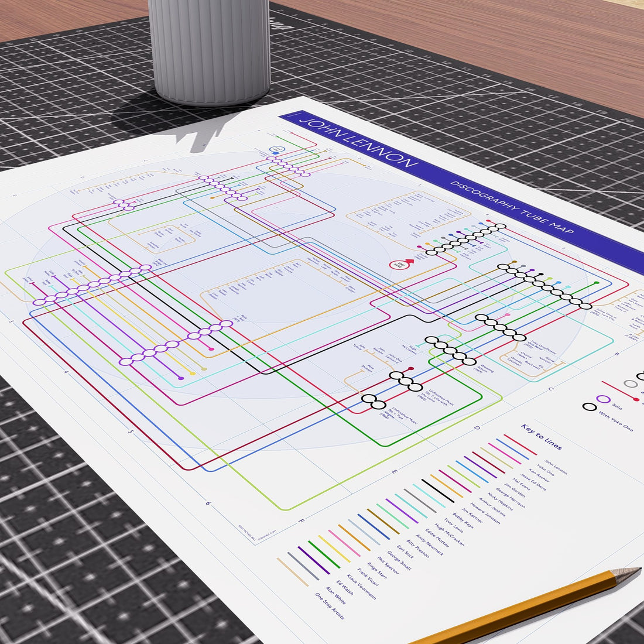Click the 'JOHN LENNON' title in the banner
The height and width of the screenshot is (644, 644).
pyautogui.click(x=358, y=143)
